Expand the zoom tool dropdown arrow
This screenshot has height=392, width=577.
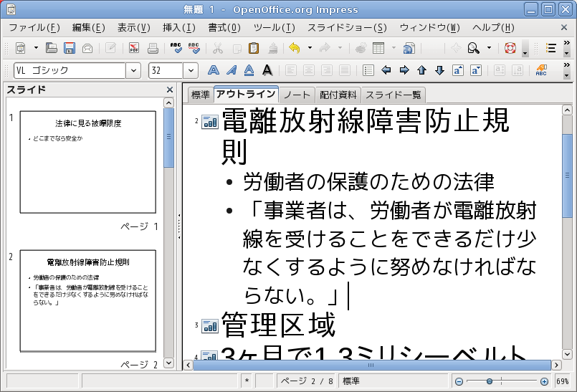[x=490, y=48]
